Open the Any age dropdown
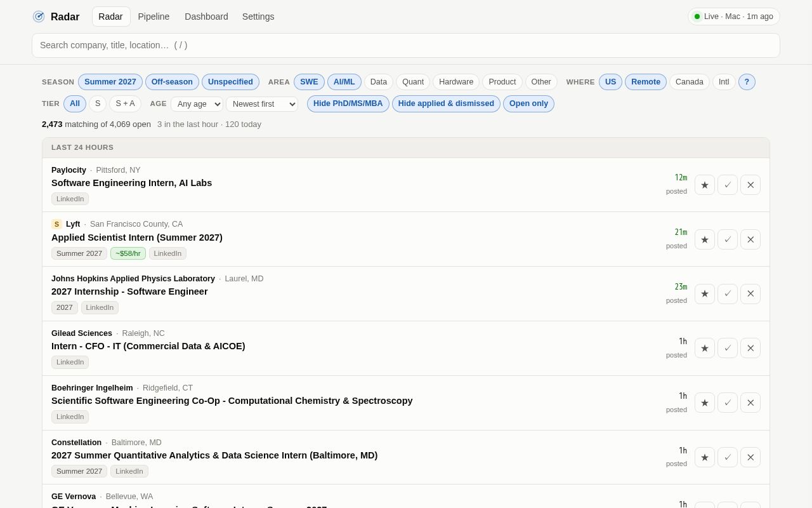This screenshot has height=508, width=812. point(197,104)
